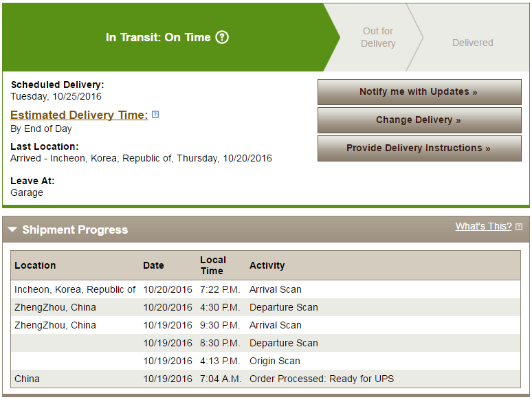532x402 pixels.
Task: Click the Local Time column header
Action: click(x=212, y=265)
